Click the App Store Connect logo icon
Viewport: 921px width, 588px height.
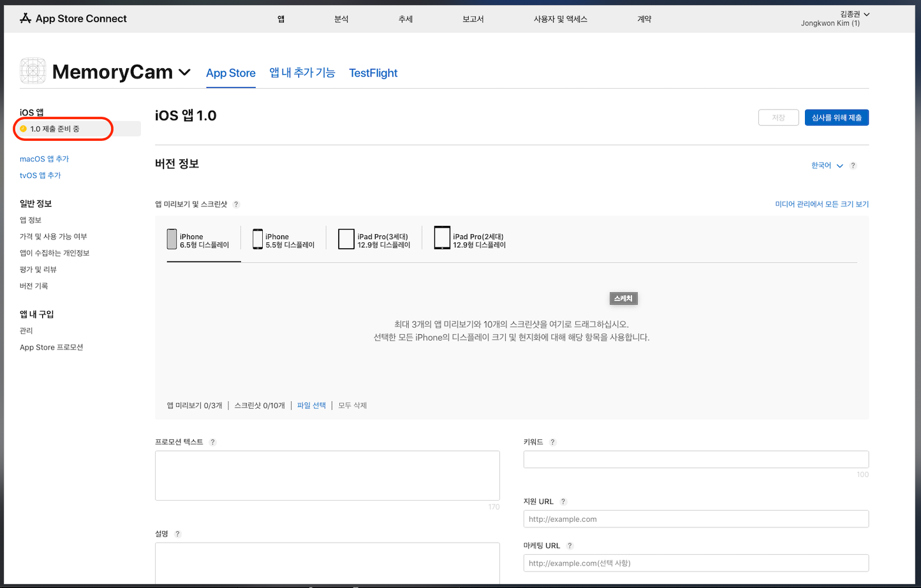[x=26, y=18]
